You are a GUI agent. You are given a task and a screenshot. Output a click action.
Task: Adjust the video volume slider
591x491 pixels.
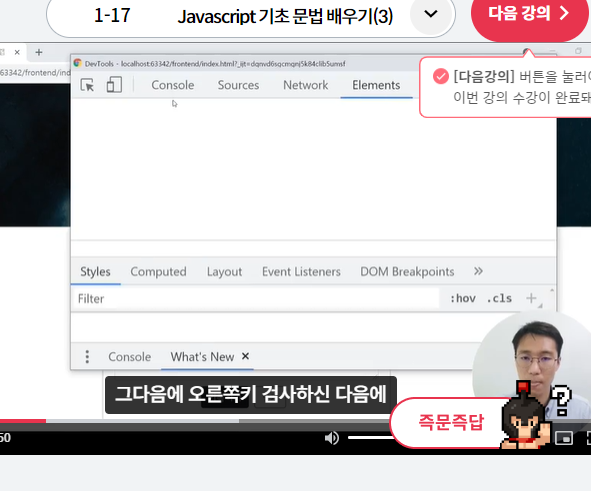(369, 438)
